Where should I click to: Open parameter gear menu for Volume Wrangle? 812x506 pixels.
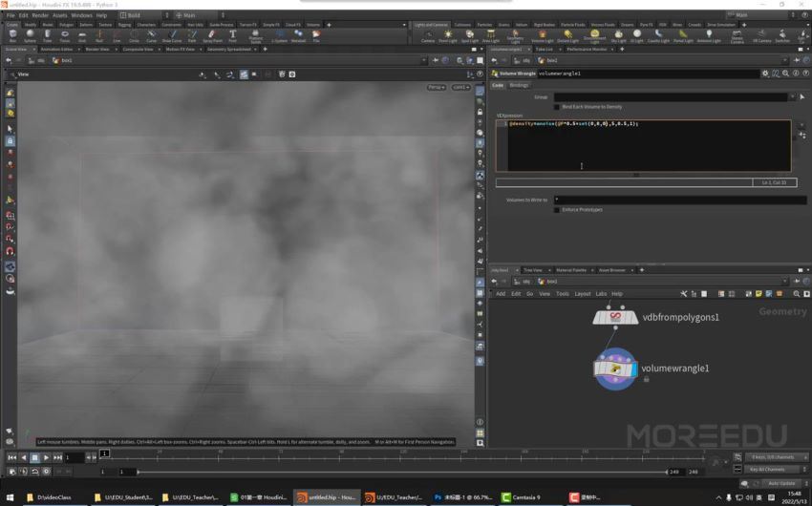(765, 74)
